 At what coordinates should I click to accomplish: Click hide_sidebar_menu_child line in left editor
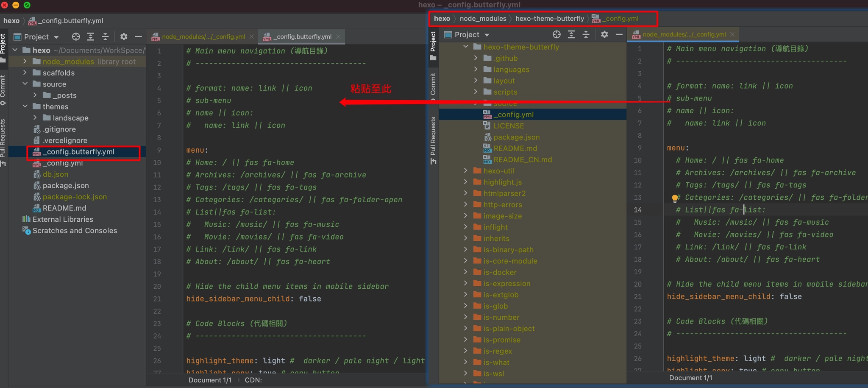click(x=254, y=299)
